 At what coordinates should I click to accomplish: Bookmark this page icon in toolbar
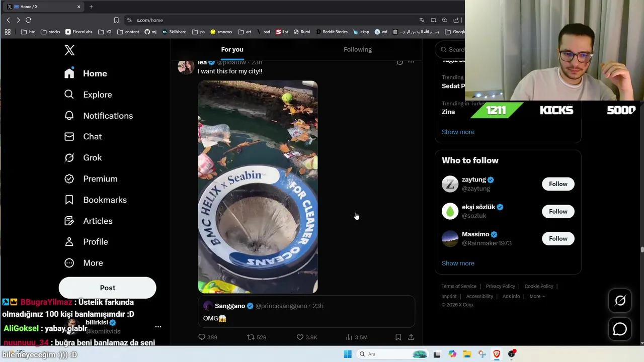[x=116, y=20]
